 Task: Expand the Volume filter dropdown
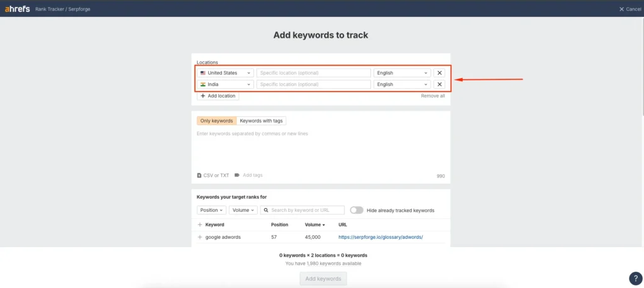(x=243, y=210)
